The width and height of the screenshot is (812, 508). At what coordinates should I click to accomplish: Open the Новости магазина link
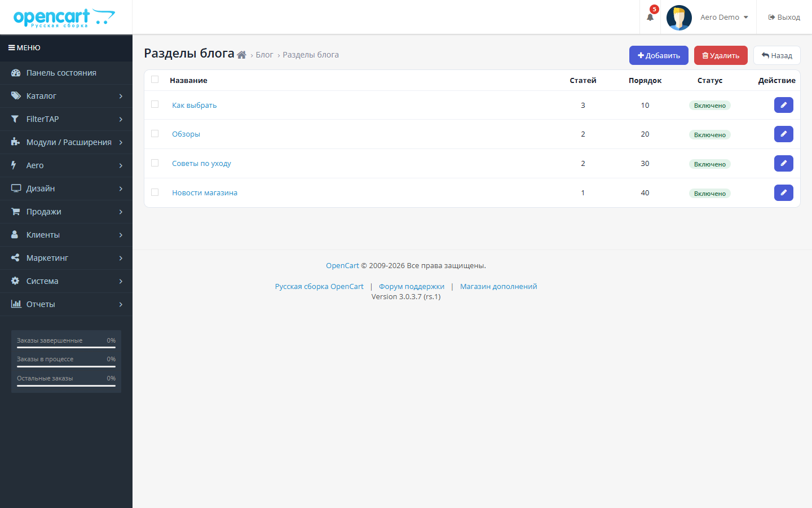pyautogui.click(x=205, y=192)
